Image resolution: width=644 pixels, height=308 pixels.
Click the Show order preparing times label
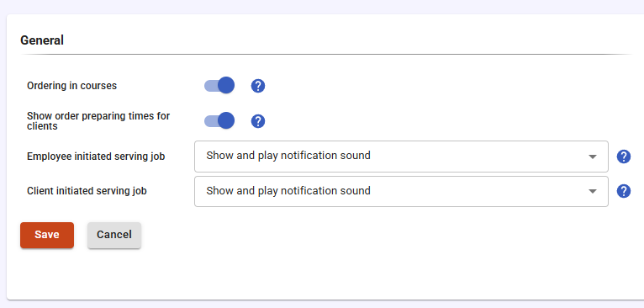tap(98, 121)
